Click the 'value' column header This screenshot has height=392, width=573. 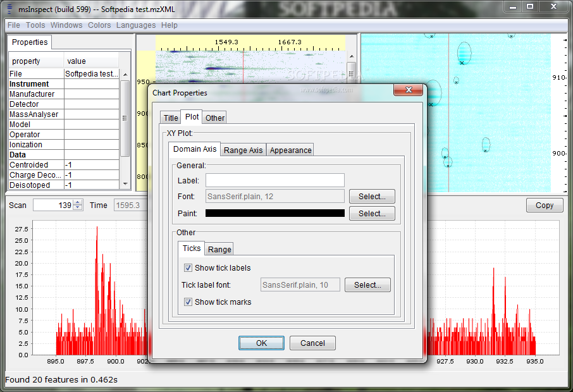tap(91, 61)
